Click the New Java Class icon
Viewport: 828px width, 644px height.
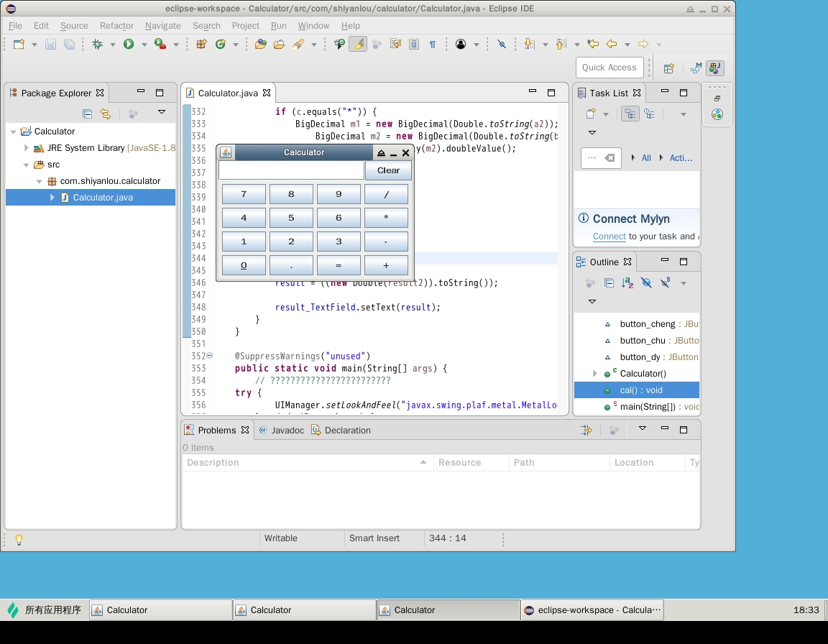221,45
